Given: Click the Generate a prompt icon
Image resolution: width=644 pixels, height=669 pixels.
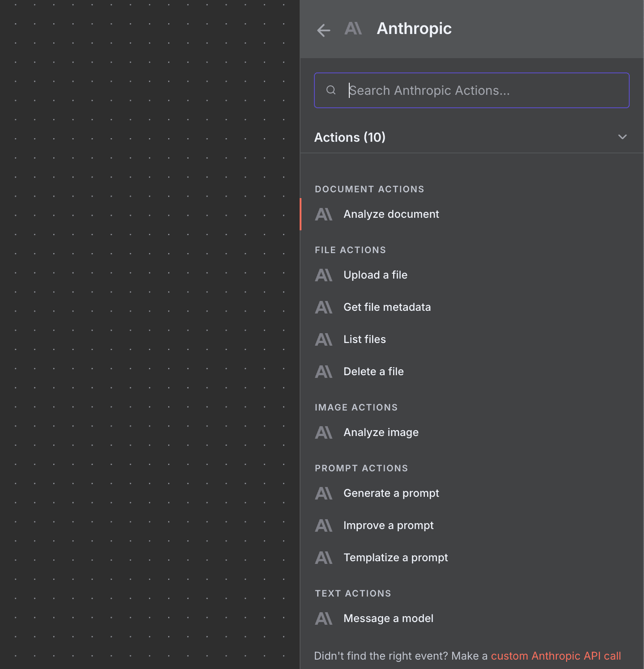Looking at the screenshot, I should [x=323, y=493].
